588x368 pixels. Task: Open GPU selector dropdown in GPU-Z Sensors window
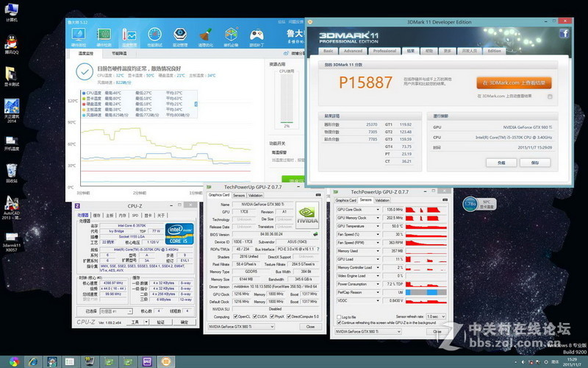368,332
